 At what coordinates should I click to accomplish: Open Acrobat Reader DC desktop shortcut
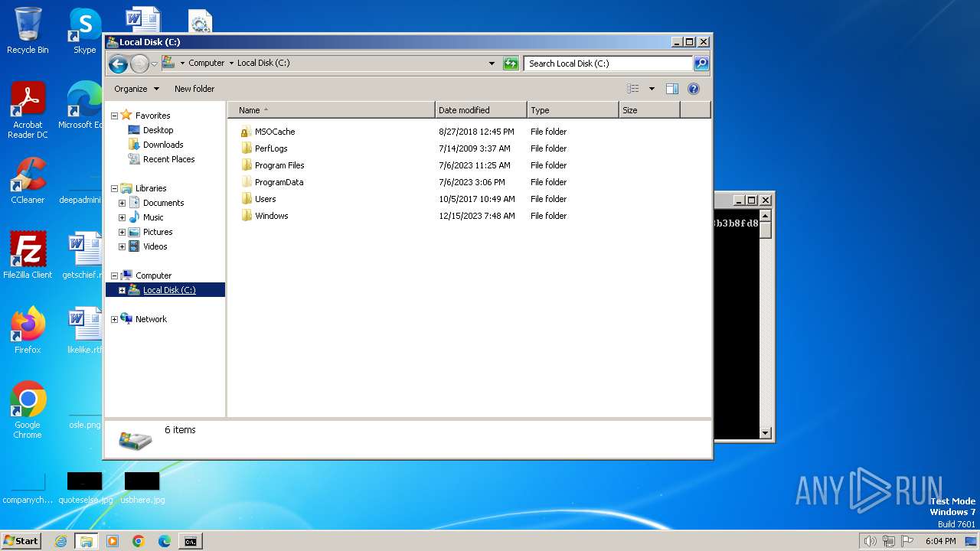28,110
